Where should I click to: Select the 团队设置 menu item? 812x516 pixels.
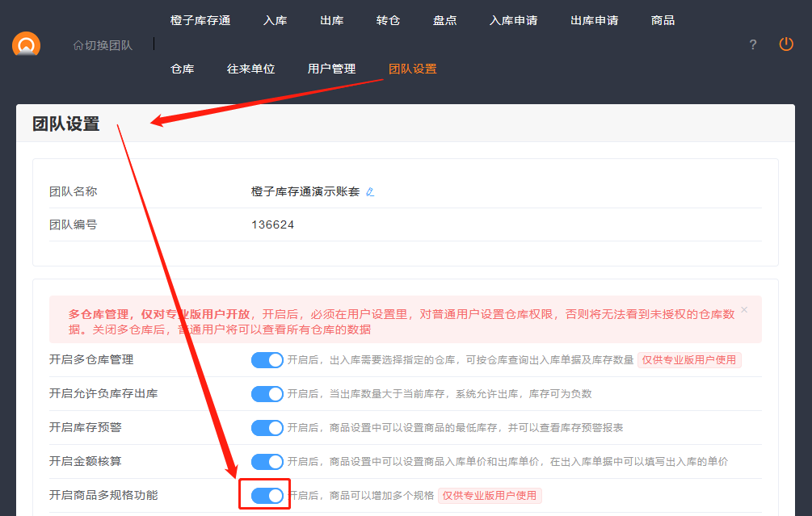(x=412, y=69)
